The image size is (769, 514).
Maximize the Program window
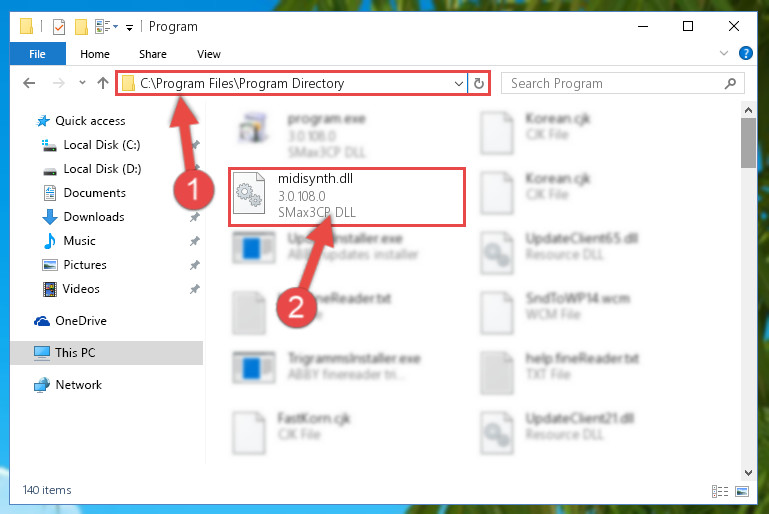click(688, 26)
